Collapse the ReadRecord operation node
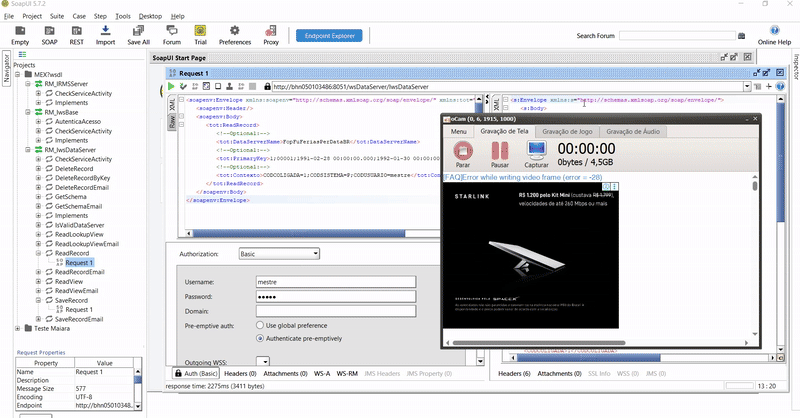800x418 pixels. 38,253
